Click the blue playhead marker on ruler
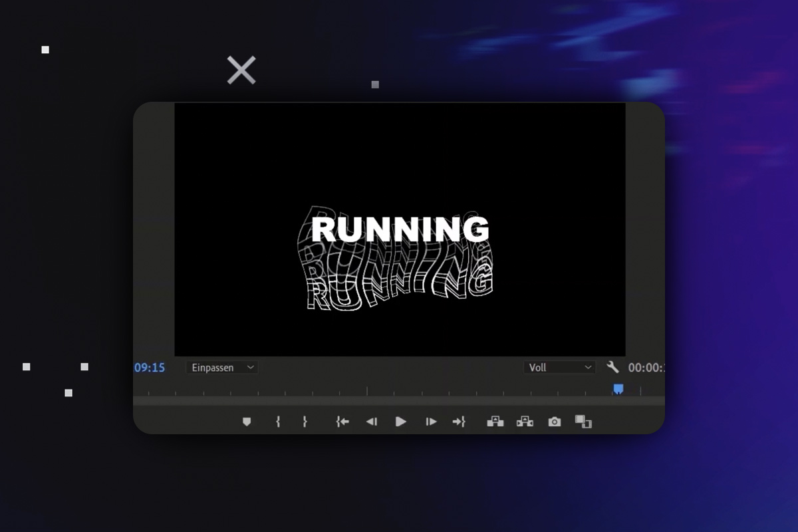Viewport: 798px width, 532px height. (x=618, y=389)
